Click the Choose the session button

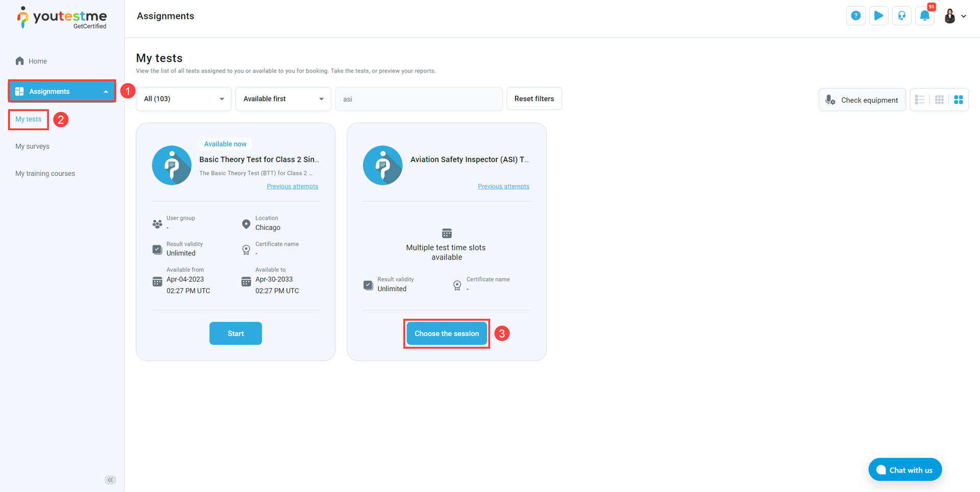point(447,334)
